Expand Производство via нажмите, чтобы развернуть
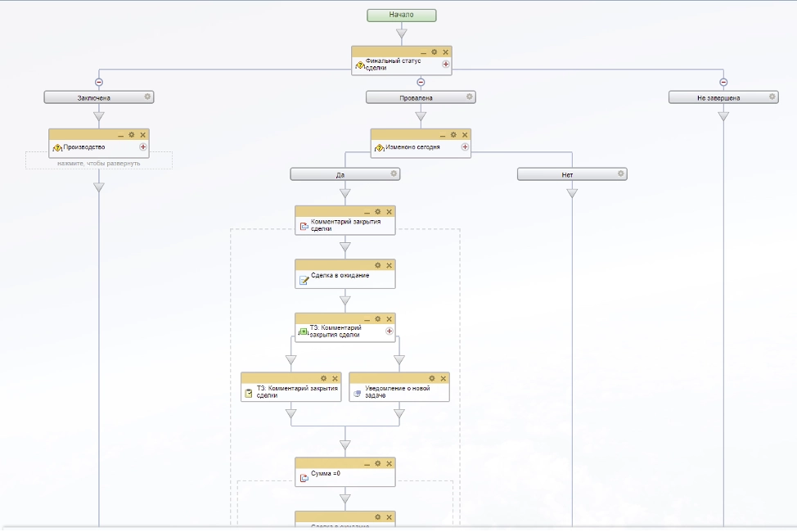 99,163
